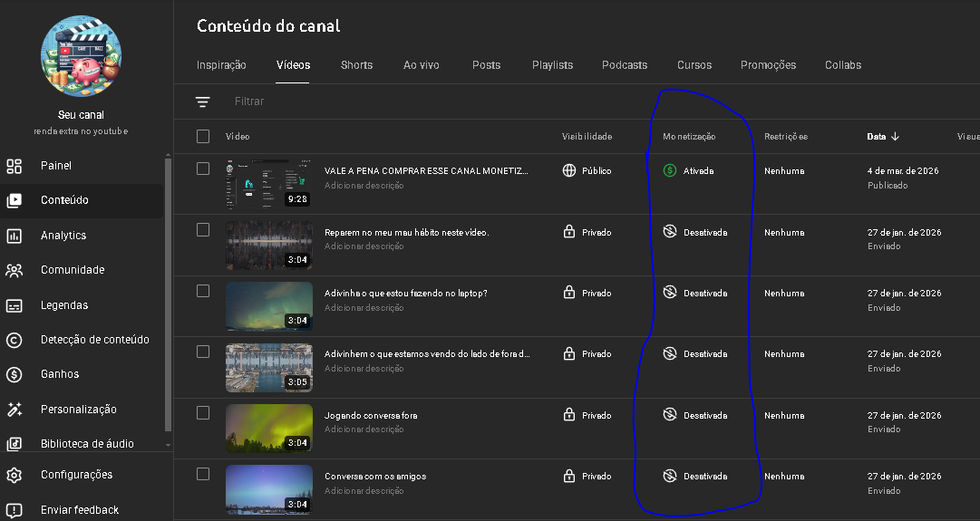This screenshot has width=980, height=521.
Task: Check the select-all videos checkbox in header
Action: (x=203, y=137)
